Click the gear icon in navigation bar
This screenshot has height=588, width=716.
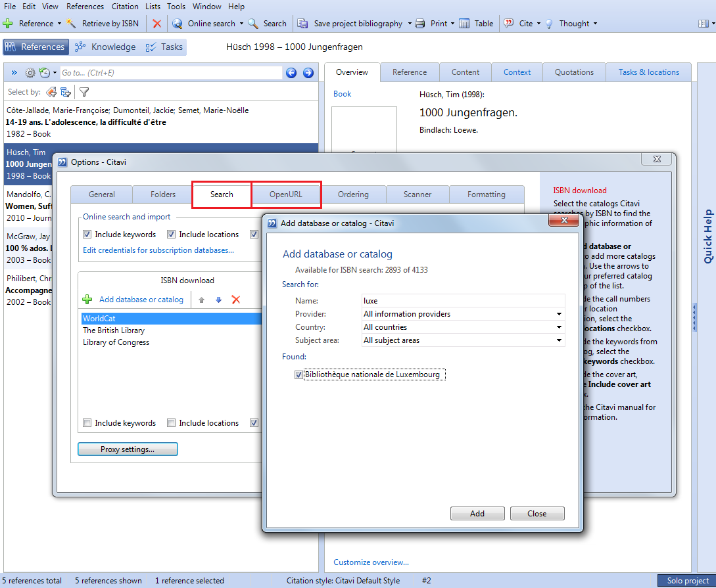tap(30, 72)
